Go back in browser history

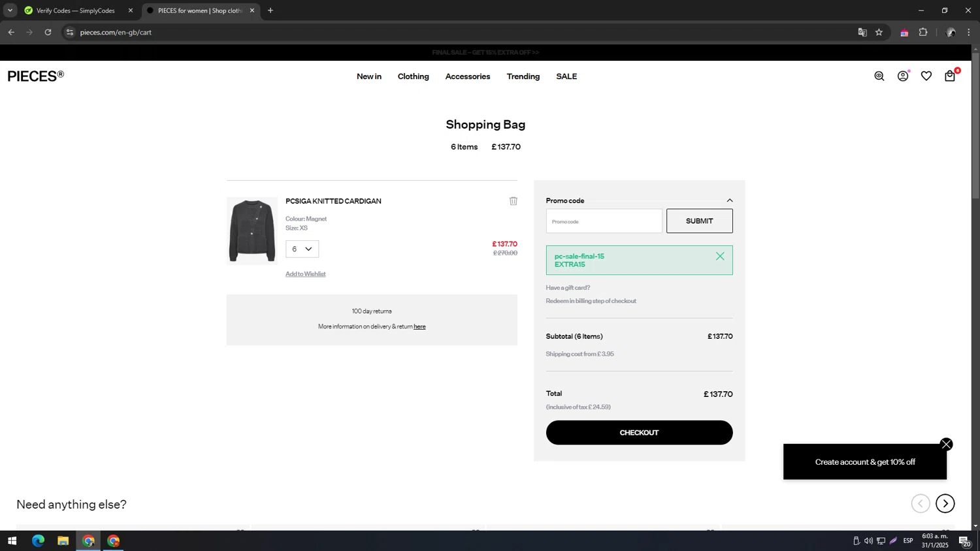[11, 32]
